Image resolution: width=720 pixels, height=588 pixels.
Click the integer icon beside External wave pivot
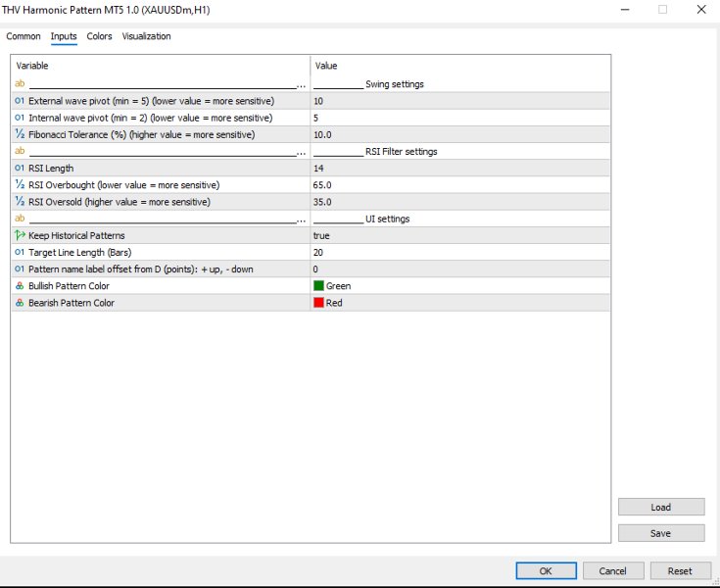point(20,101)
